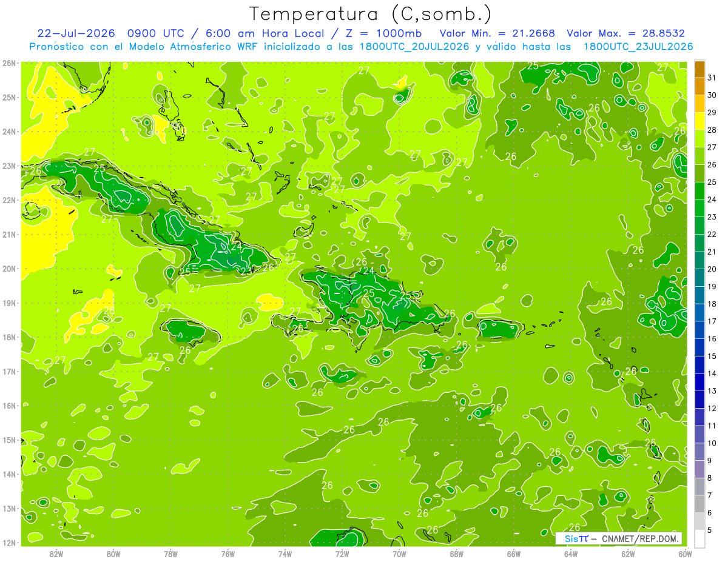Click the color scale label '29'
This screenshot has width=728, height=562.
click(x=712, y=112)
